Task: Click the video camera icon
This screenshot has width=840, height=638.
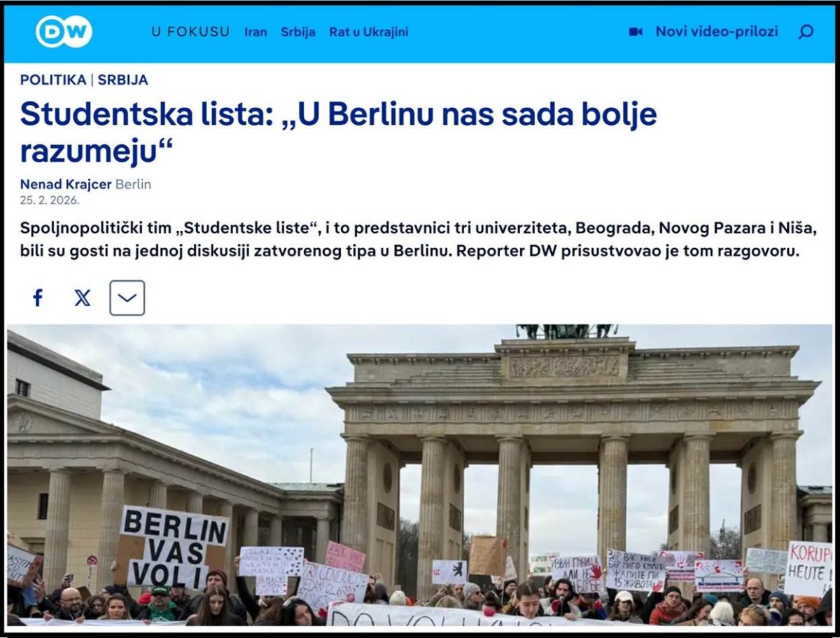Action: click(x=636, y=32)
